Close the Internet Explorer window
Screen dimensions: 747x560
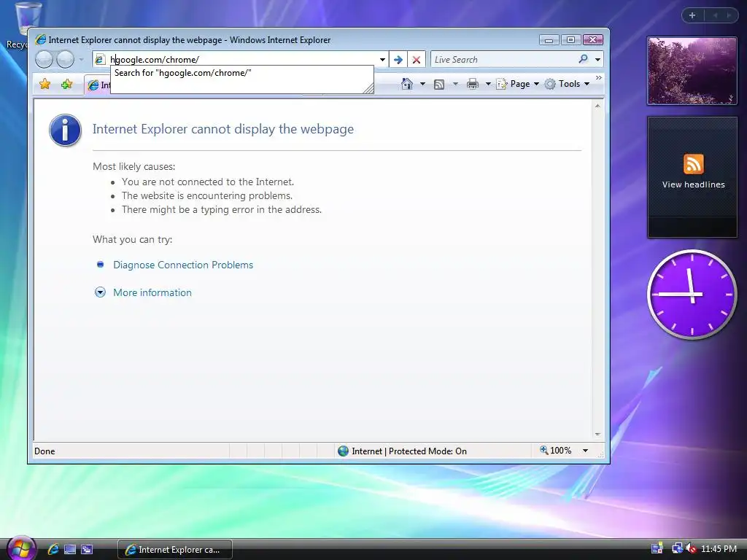tap(592, 40)
